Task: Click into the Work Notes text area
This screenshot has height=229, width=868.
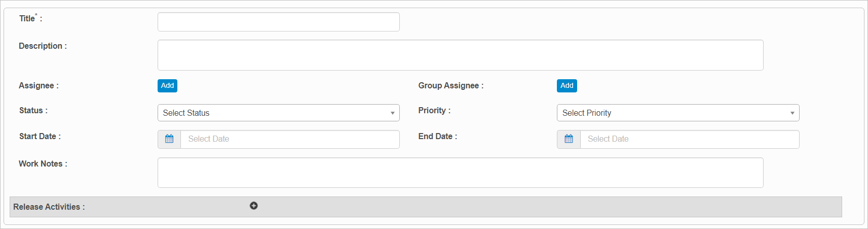Action: pyautogui.click(x=460, y=173)
